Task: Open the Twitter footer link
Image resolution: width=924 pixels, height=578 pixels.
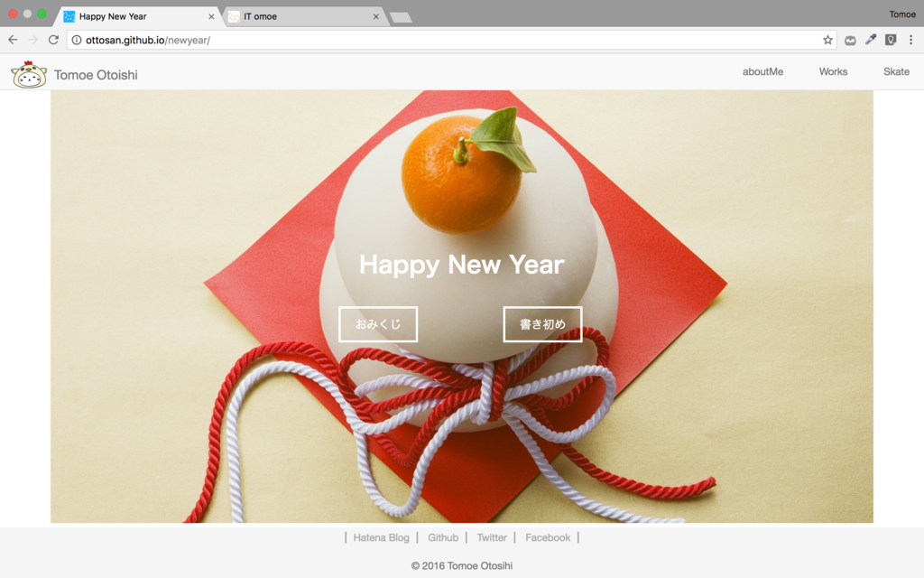Action: pos(492,537)
